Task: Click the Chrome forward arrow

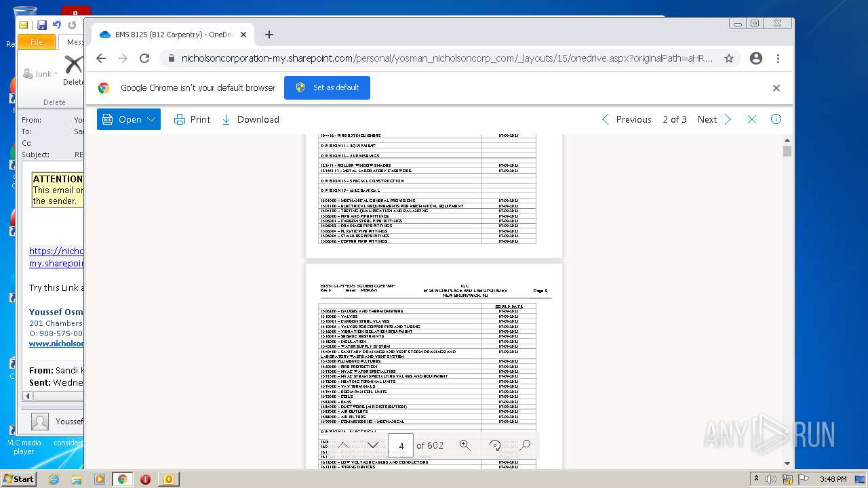Action: pos(123,58)
